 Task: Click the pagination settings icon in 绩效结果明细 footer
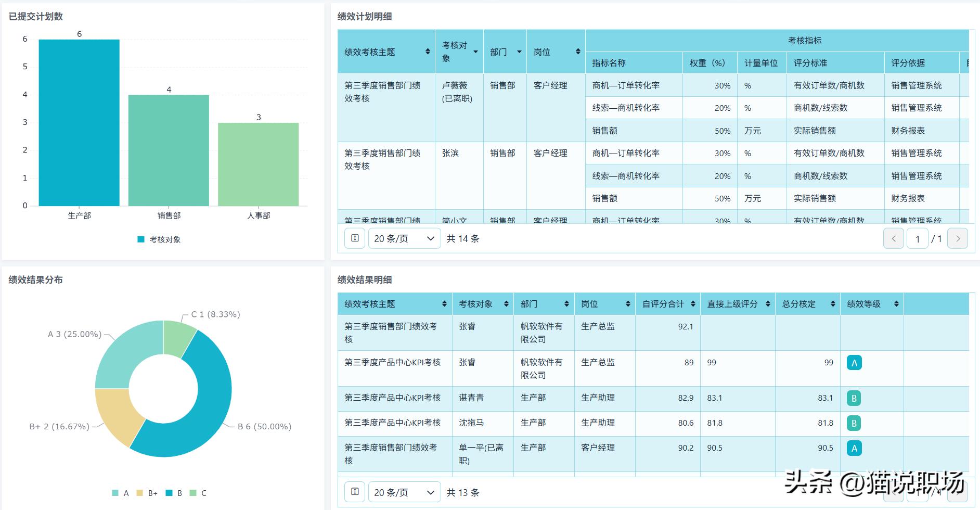355,491
